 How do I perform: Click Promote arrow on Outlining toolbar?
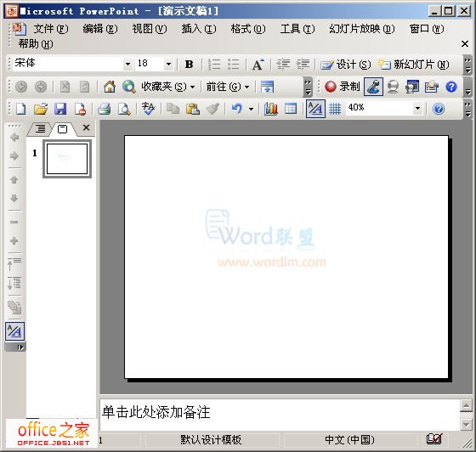[x=14, y=138]
